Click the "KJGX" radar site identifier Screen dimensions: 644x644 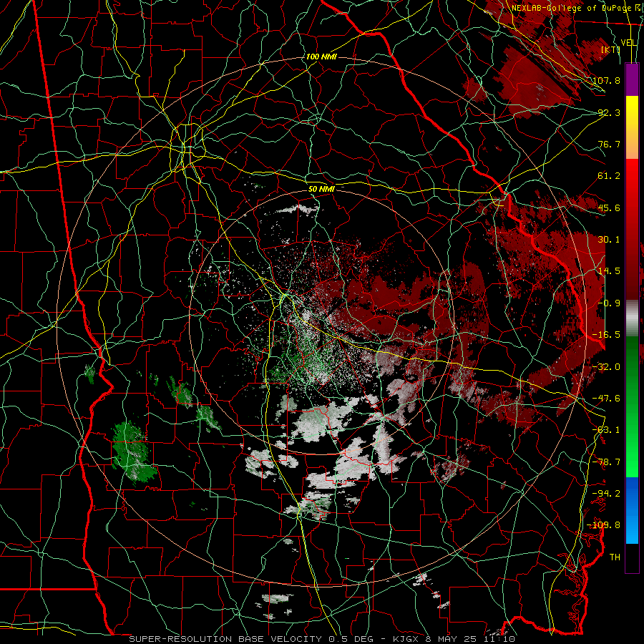tap(407, 639)
